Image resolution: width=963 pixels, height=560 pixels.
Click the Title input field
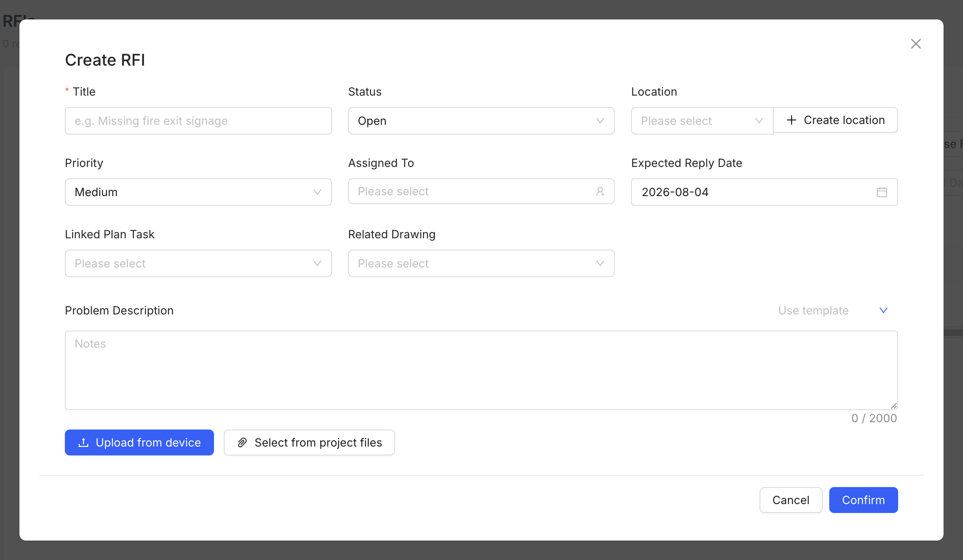[x=198, y=121]
